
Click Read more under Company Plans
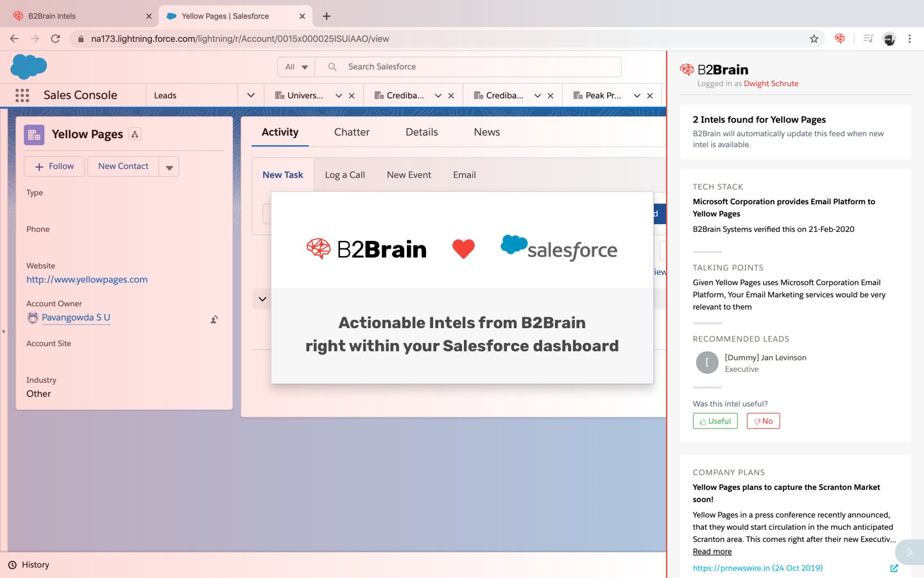click(x=712, y=552)
